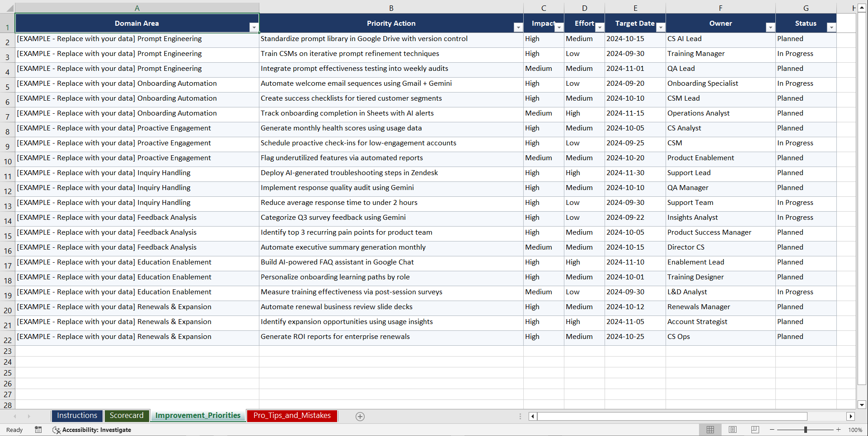This screenshot has width=868, height=436.
Task: Open the Status column filter dropdown
Action: (x=831, y=28)
